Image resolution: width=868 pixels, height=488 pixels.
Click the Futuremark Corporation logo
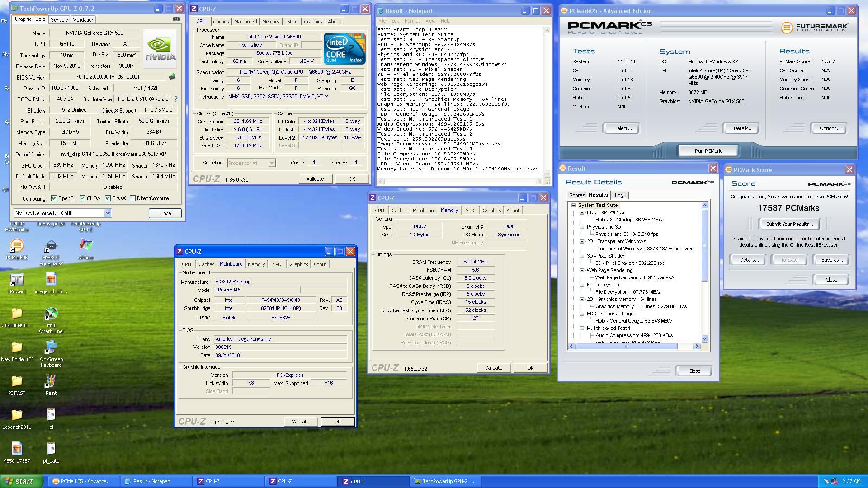pyautogui.click(x=814, y=28)
